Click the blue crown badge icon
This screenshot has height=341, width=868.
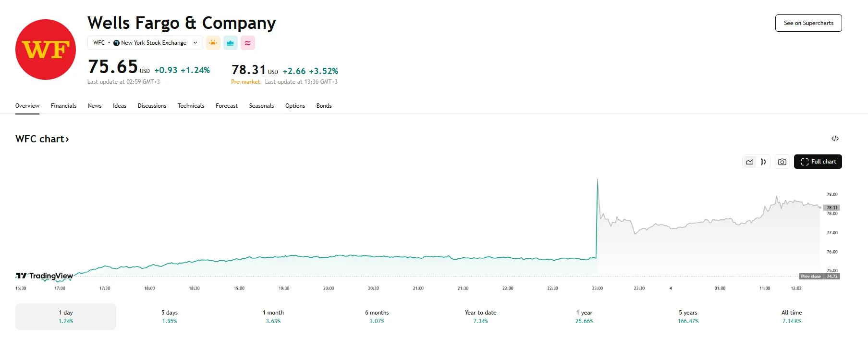click(x=231, y=43)
